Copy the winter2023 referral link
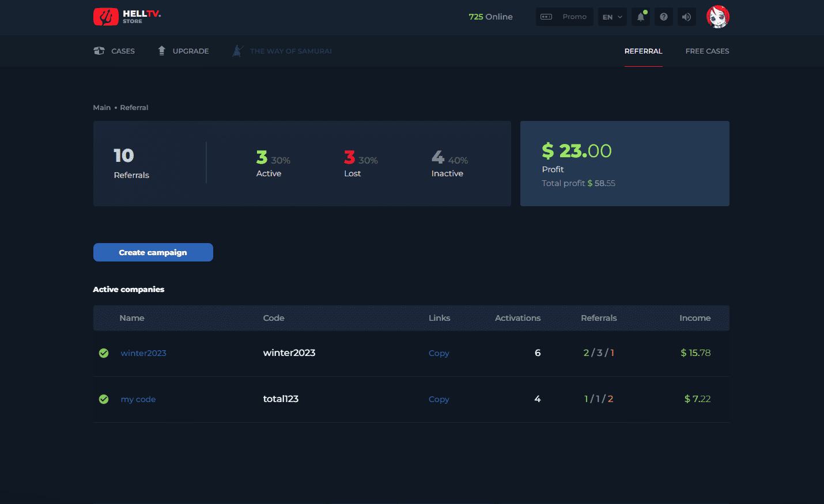This screenshot has height=504, width=824. click(x=439, y=353)
